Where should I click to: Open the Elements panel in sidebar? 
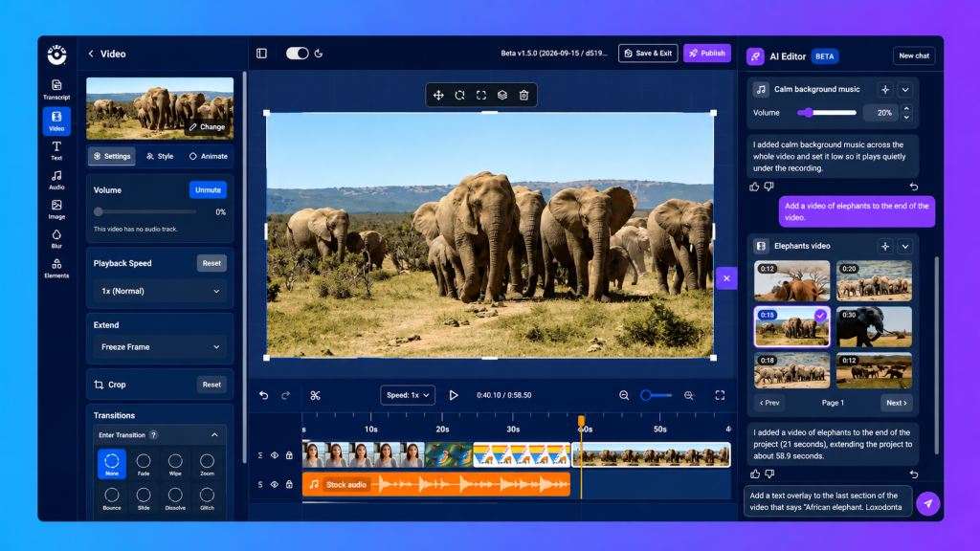coord(56,268)
